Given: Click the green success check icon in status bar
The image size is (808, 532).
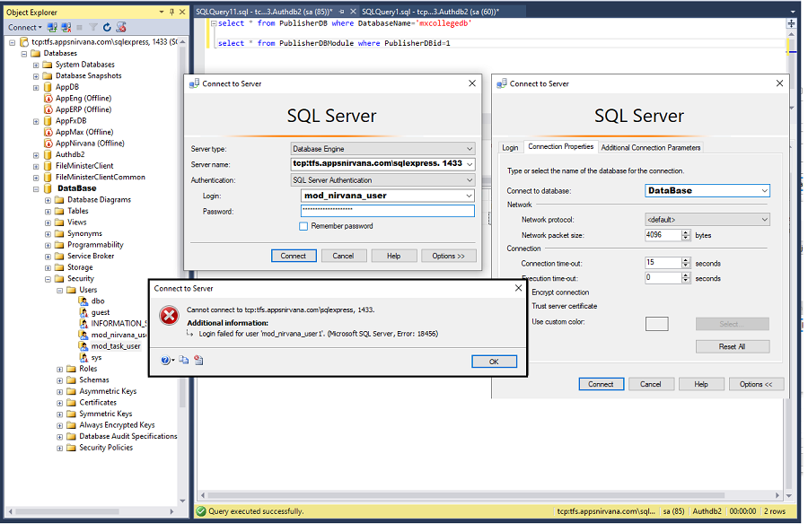Looking at the screenshot, I should point(201,511).
